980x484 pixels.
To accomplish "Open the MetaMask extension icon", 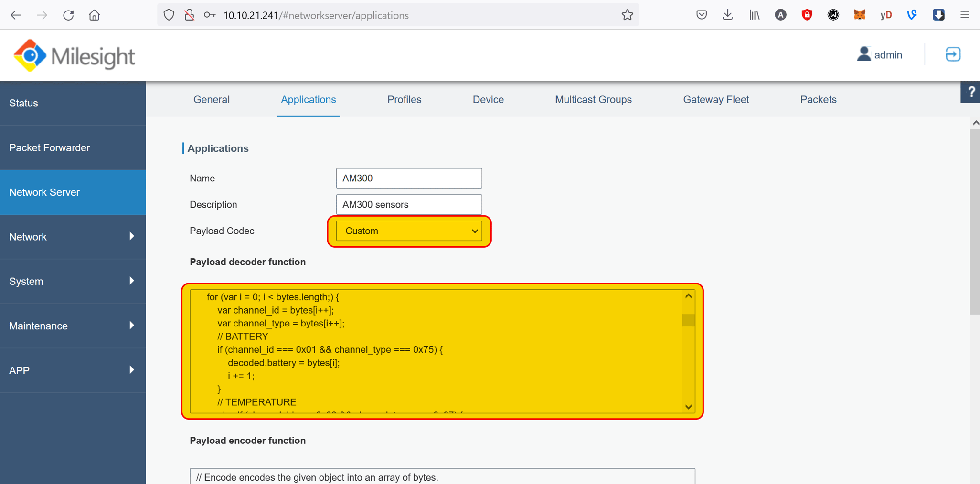I will (860, 15).
